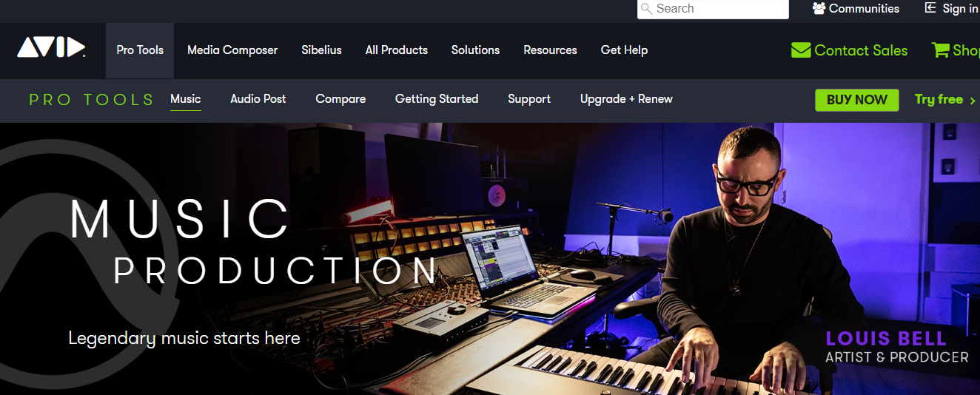Click the Sign in arrow icon
The height and width of the screenshot is (395, 980).
[931, 8]
